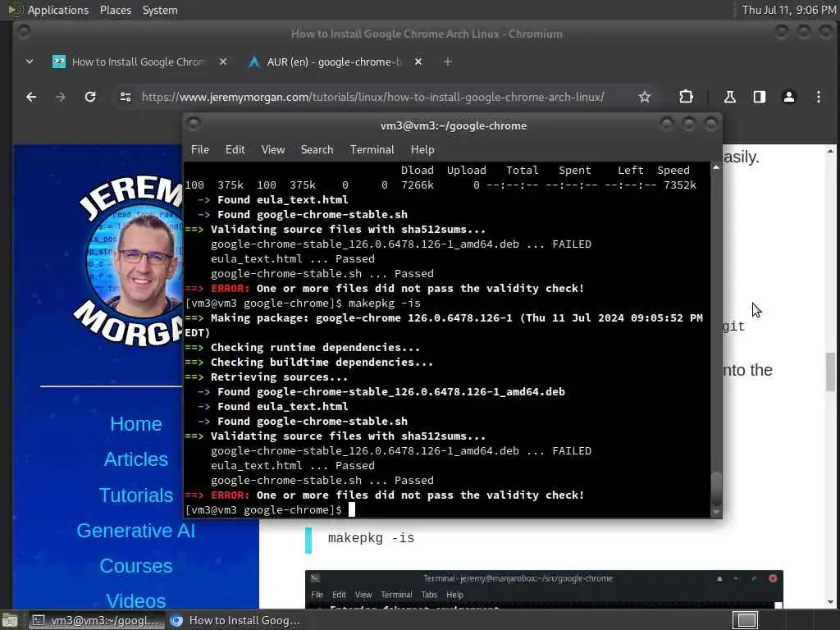Open the Chromium three-dot menu
This screenshot has width=840, height=630.
818,97
